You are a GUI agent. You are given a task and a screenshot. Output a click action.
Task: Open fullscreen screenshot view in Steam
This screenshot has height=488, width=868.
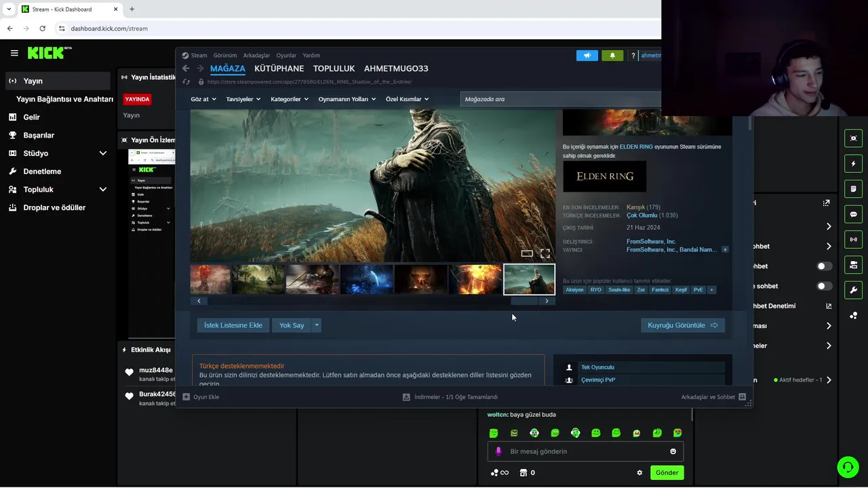545,253
